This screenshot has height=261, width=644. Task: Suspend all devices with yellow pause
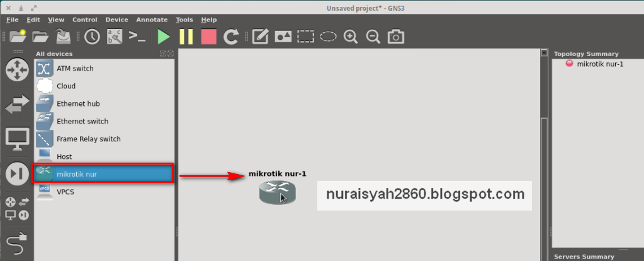click(186, 37)
